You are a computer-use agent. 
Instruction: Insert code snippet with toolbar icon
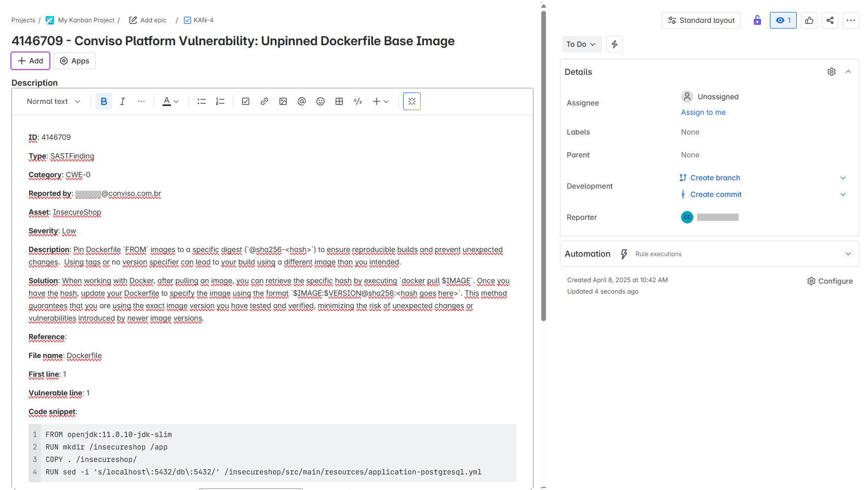click(358, 101)
